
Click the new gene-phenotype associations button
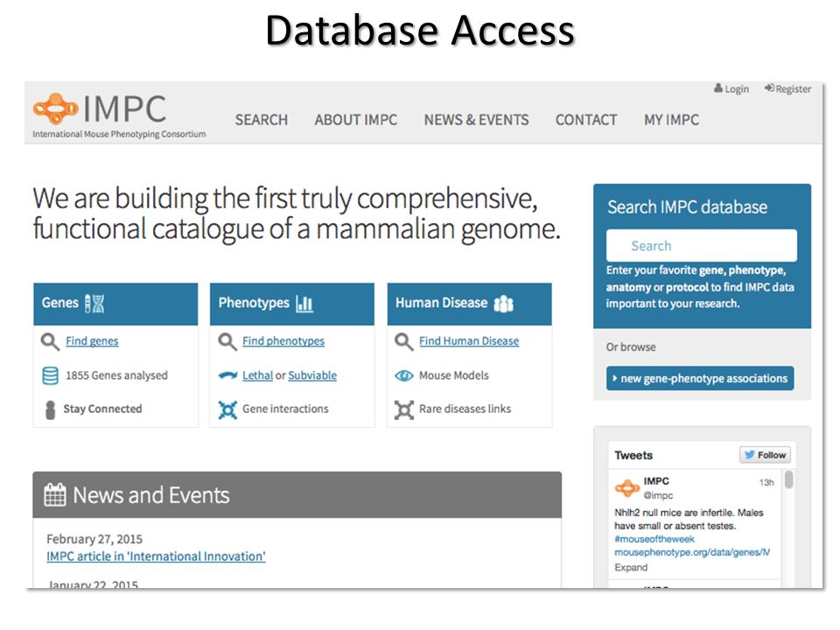coord(700,378)
